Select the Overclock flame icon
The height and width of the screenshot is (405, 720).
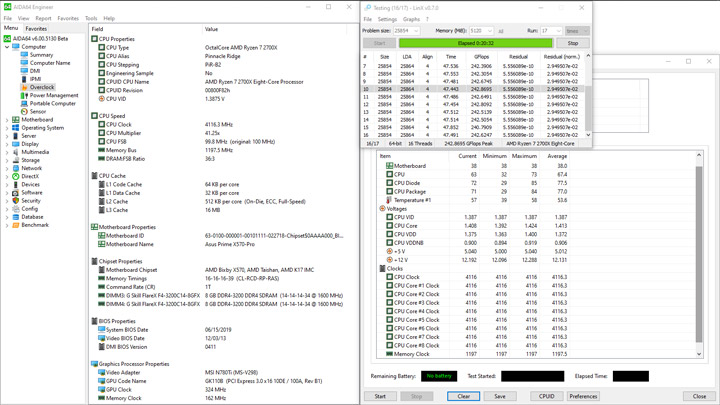[24, 87]
